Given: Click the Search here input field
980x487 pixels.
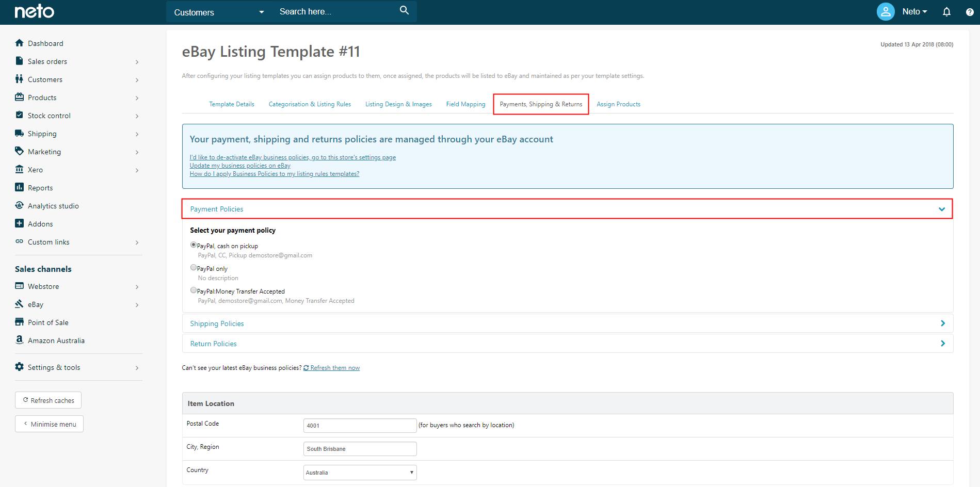Looking at the screenshot, I should pos(335,11).
